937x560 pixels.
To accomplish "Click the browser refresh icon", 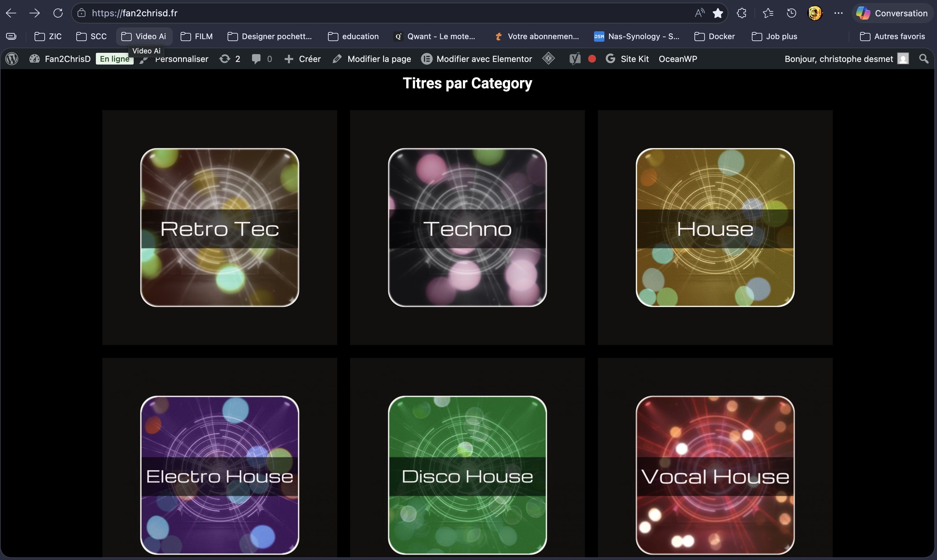I will click(x=58, y=13).
